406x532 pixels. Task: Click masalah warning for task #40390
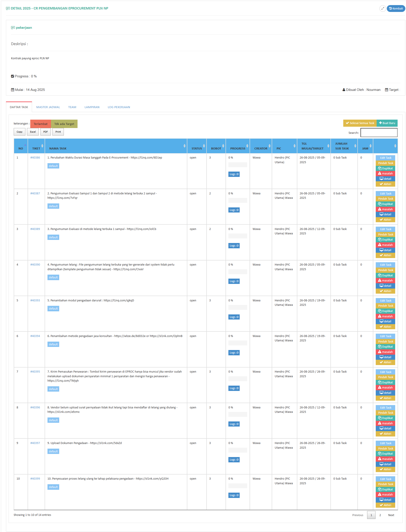tap(385, 281)
